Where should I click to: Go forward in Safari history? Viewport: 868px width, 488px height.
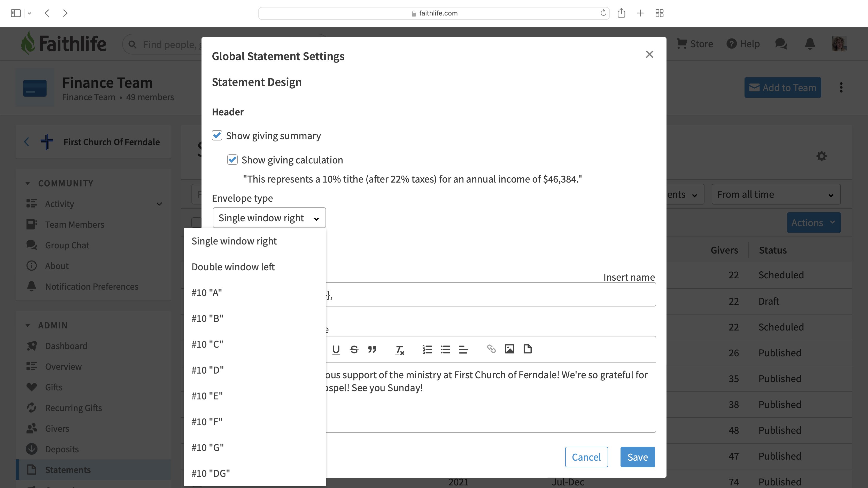point(65,13)
